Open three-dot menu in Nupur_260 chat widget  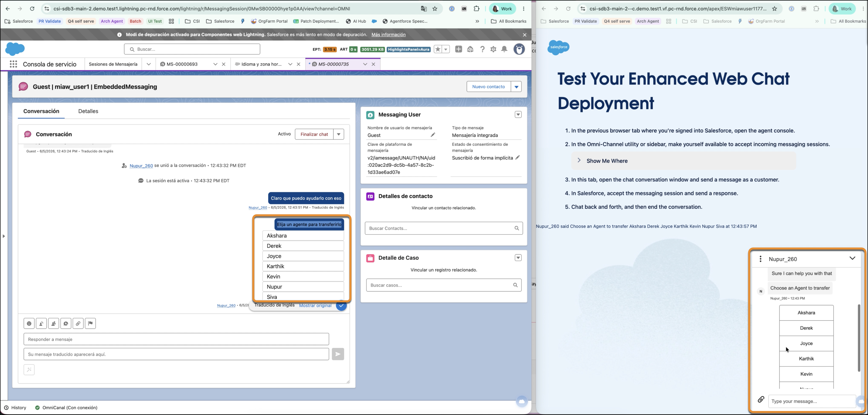tap(761, 259)
